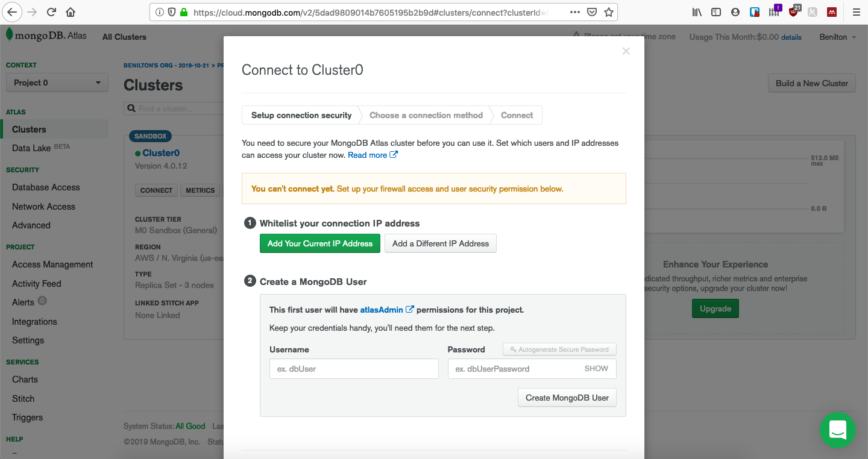
Task: Open the browser home page
Action: tap(71, 12)
